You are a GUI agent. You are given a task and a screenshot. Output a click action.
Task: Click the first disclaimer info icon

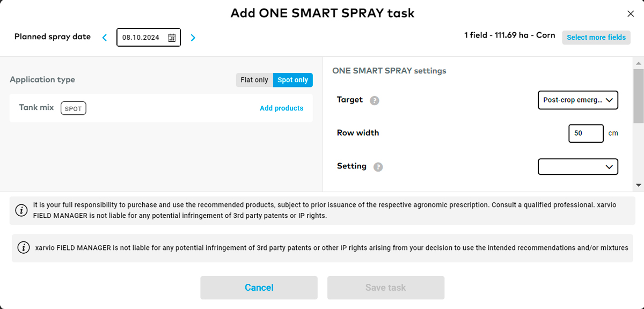click(x=21, y=210)
